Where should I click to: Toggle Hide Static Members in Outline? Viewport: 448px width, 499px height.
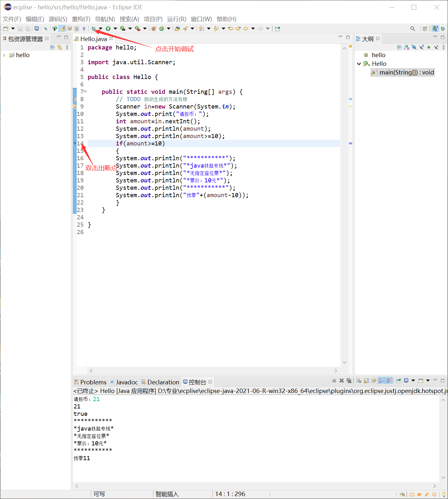tap(421, 47)
